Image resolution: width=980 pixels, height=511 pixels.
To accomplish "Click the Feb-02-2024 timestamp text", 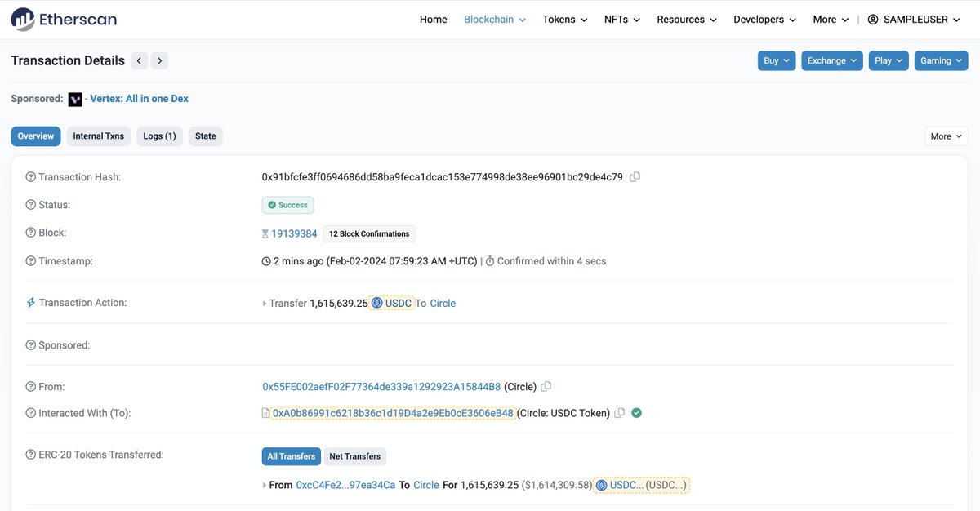I will pos(402,261).
